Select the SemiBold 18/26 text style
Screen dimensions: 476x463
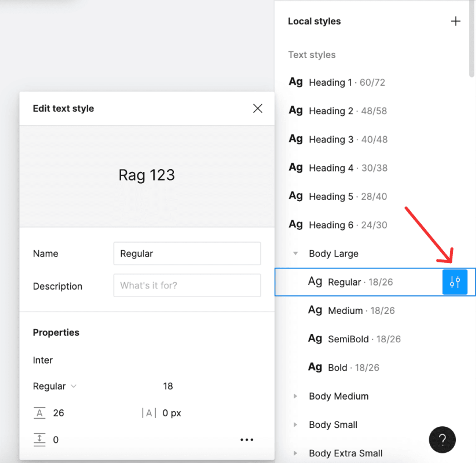354,339
